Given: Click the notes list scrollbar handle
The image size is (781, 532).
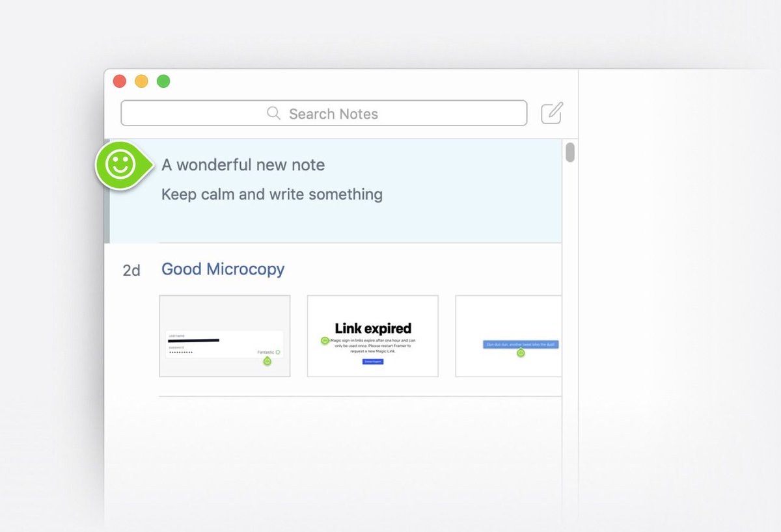Looking at the screenshot, I should (570, 152).
